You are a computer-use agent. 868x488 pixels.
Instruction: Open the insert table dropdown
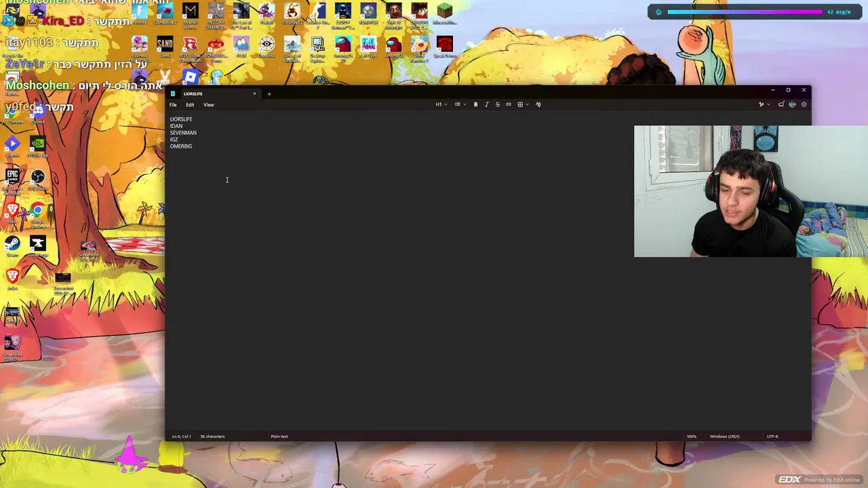tap(522, 104)
